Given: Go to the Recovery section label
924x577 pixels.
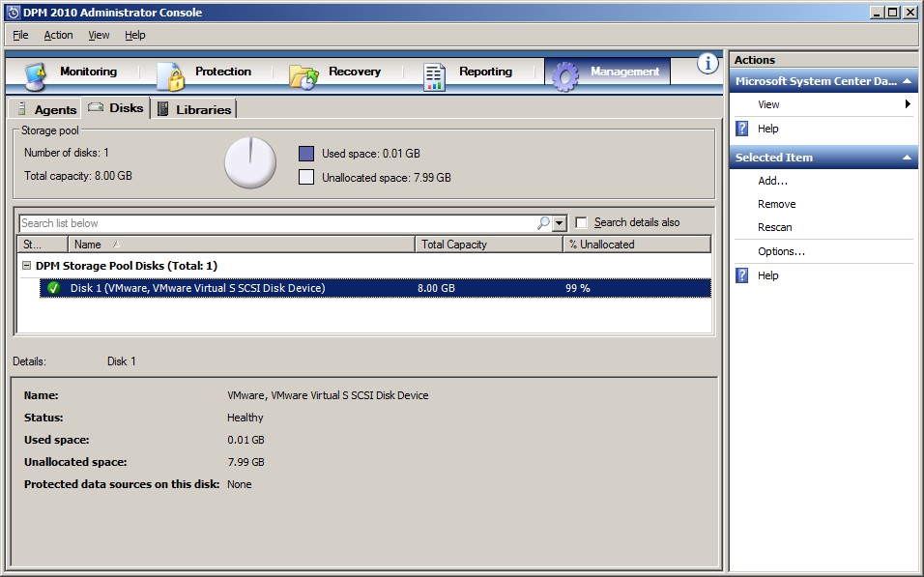Looking at the screenshot, I should click(355, 72).
